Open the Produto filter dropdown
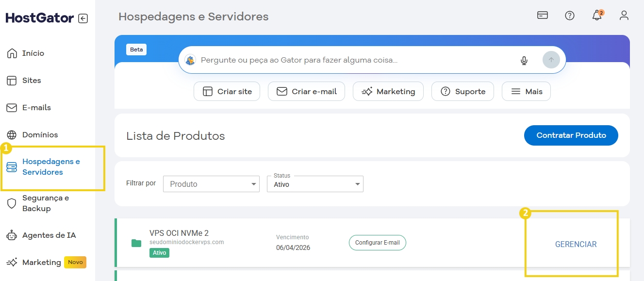The height and width of the screenshot is (281, 644). pyautogui.click(x=211, y=184)
